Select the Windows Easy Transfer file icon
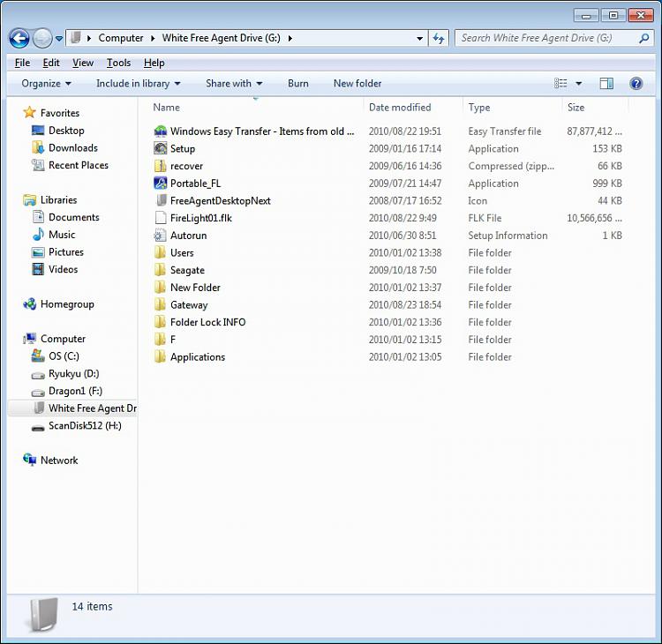The width and height of the screenshot is (662, 644). click(160, 131)
